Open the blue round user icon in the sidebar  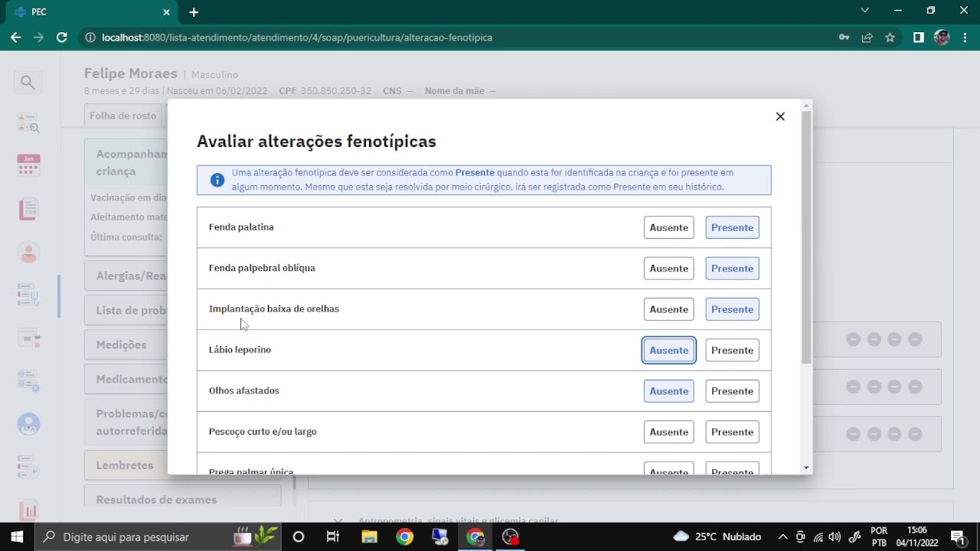28,424
